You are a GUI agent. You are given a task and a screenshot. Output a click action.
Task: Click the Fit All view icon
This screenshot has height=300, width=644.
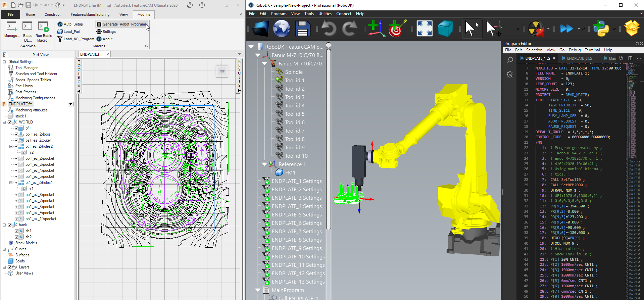(x=425, y=29)
